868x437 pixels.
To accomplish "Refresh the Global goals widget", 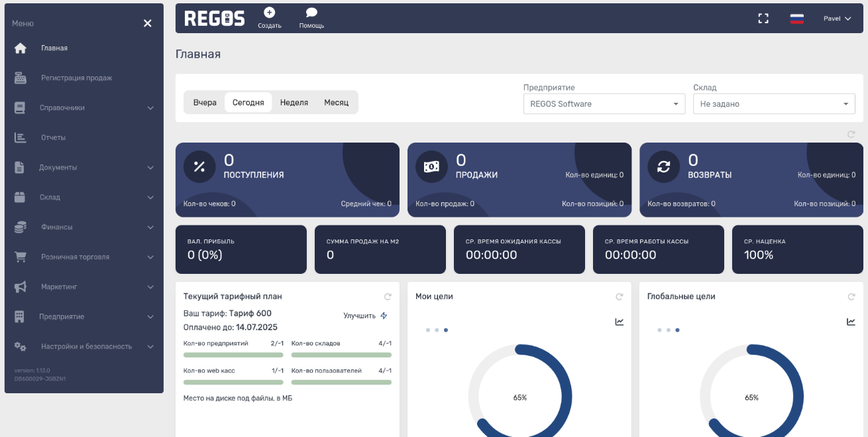I will (x=851, y=297).
